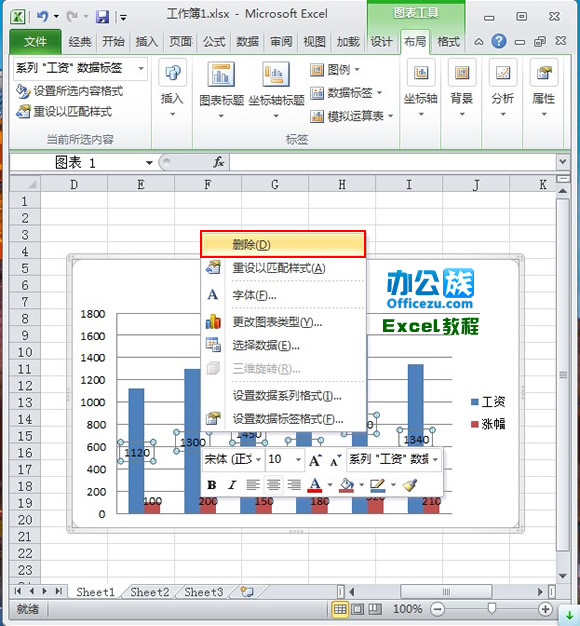Align text right in mini toolbar
This screenshot has height=626, width=580.
pyautogui.click(x=294, y=485)
